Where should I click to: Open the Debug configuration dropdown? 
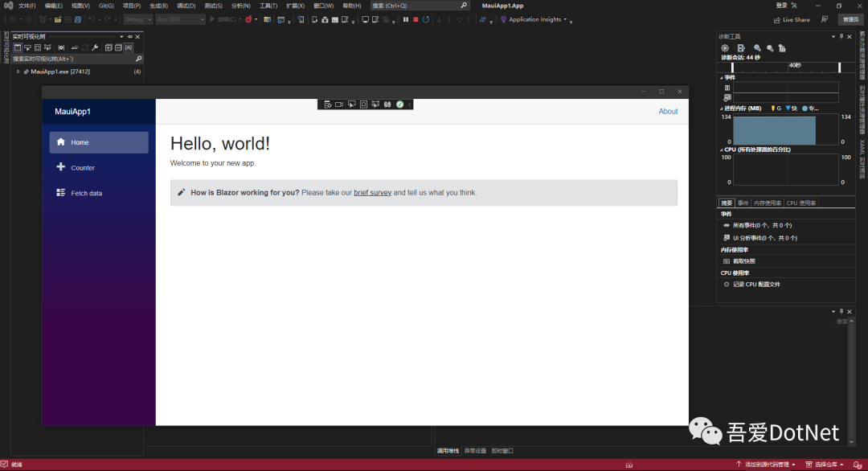pos(137,19)
